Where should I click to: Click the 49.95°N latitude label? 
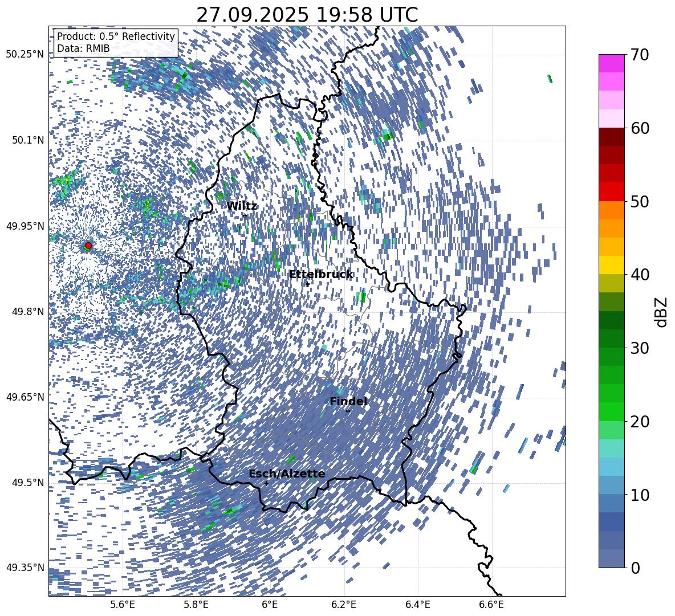(x=25, y=226)
